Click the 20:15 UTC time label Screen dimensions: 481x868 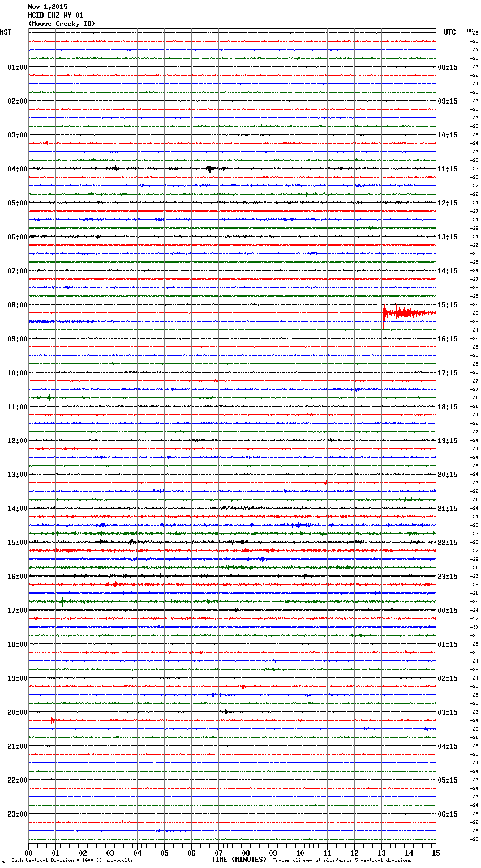448,475
